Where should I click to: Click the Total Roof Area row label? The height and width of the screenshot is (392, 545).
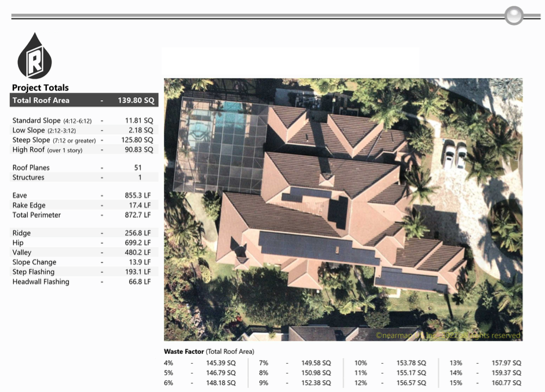(41, 100)
